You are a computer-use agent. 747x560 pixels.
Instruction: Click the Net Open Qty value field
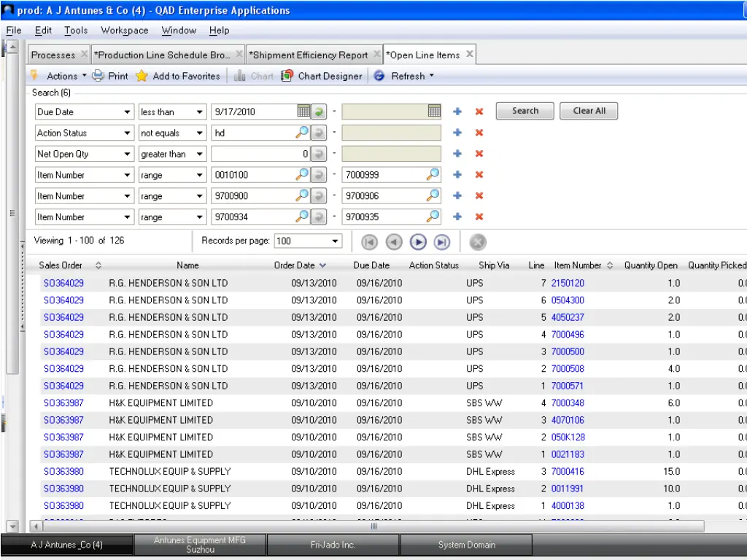click(260, 154)
